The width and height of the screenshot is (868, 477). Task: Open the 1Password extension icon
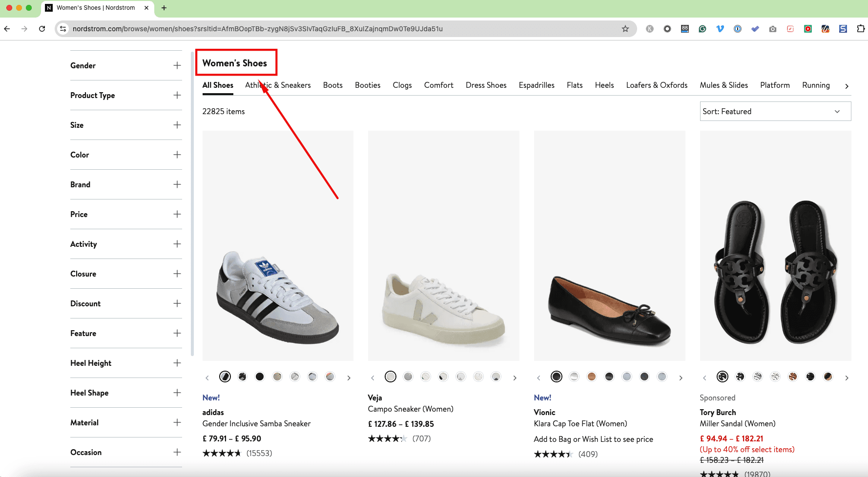(737, 29)
